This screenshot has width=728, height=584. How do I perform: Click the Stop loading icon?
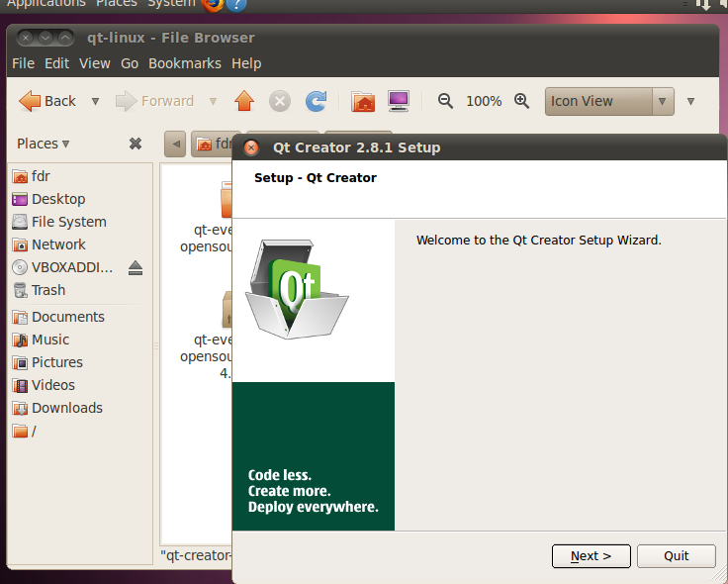point(280,101)
